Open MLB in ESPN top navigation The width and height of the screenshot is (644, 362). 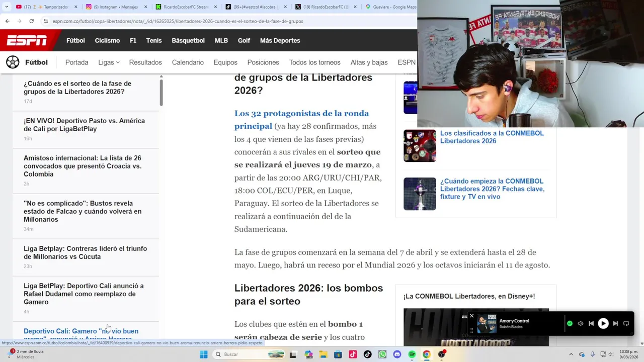(221, 40)
